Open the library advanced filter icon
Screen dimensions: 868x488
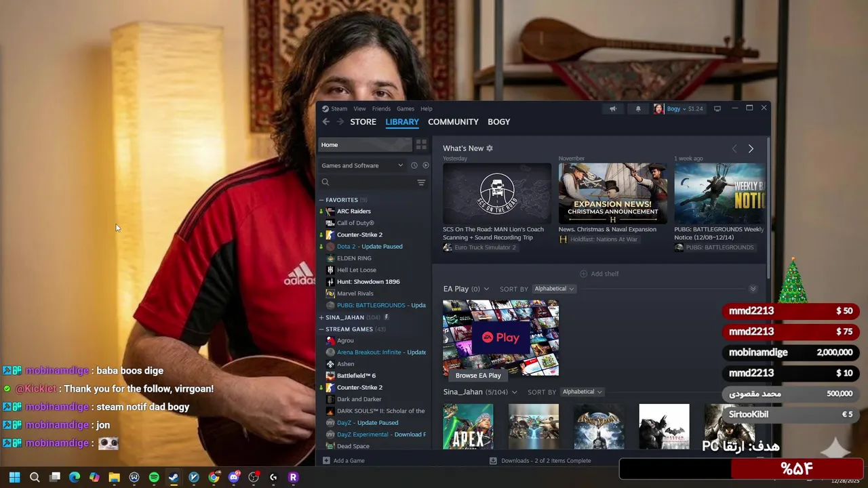click(x=421, y=182)
